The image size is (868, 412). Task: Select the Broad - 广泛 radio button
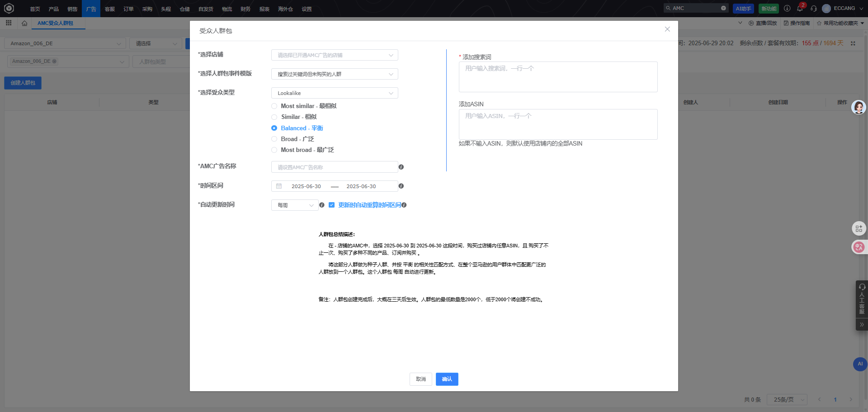point(274,139)
